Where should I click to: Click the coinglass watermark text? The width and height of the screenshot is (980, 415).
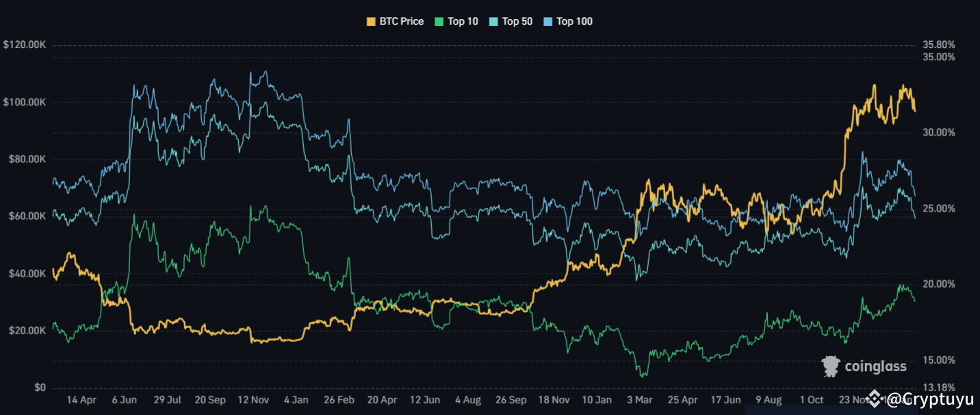[875, 366]
